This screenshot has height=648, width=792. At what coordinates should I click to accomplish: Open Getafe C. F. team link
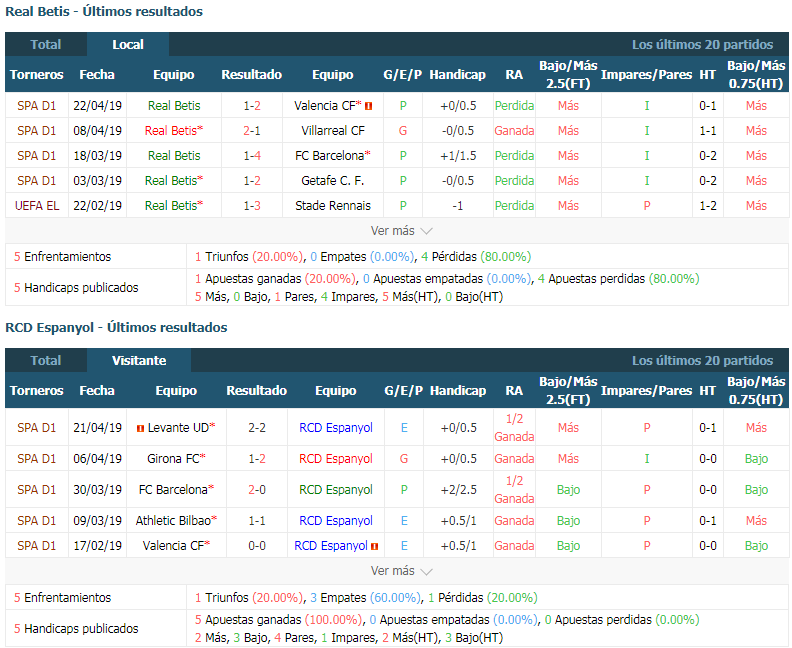click(x=333, y=181)
